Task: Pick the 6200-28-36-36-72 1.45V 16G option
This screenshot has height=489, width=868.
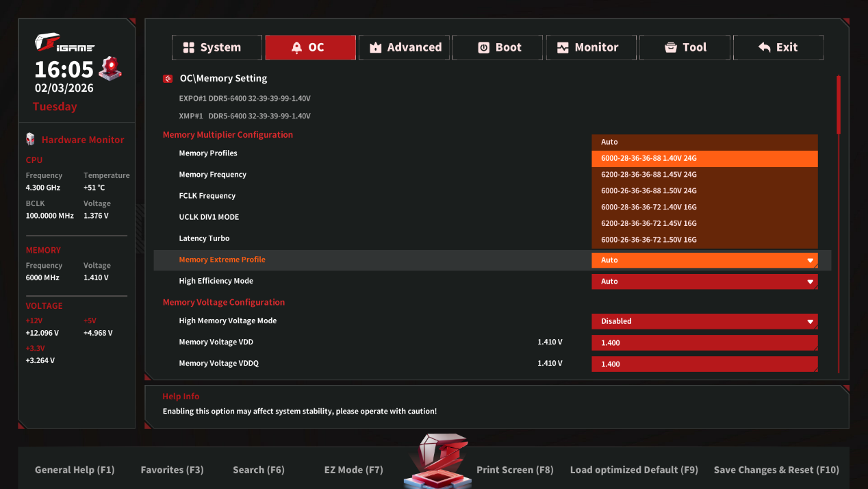Action: pos(704,223)
